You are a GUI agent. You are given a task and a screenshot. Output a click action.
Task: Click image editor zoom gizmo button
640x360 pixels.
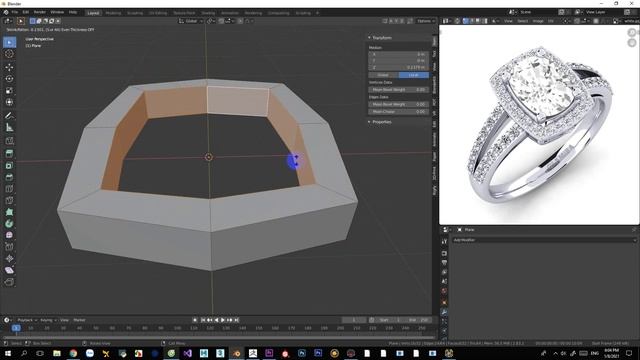(632, 32)
